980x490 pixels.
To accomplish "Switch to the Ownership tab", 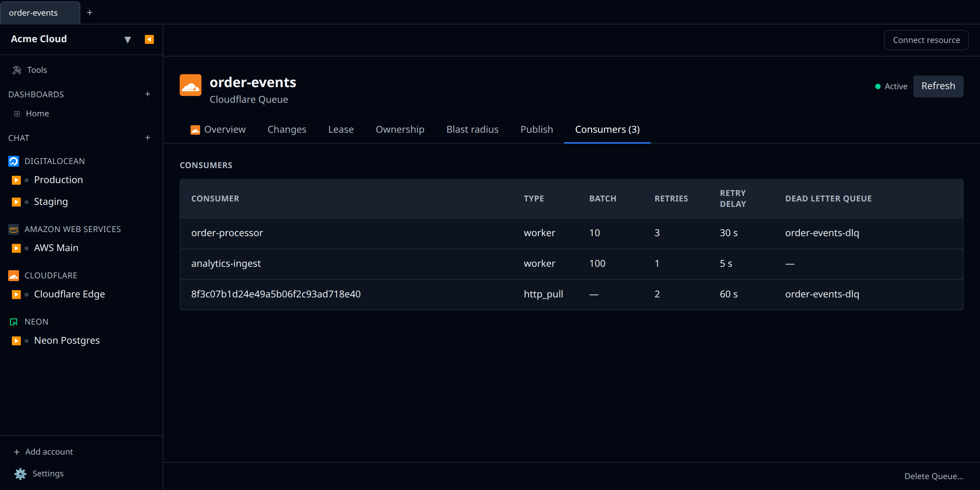I will pyautogui.click(x=400, y=129).
